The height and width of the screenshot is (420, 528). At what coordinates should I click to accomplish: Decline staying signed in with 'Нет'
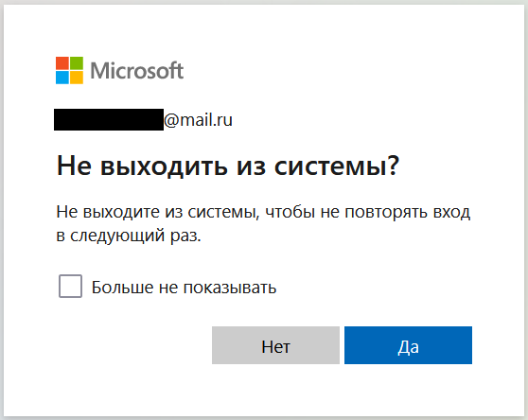[x=275, y=345]
